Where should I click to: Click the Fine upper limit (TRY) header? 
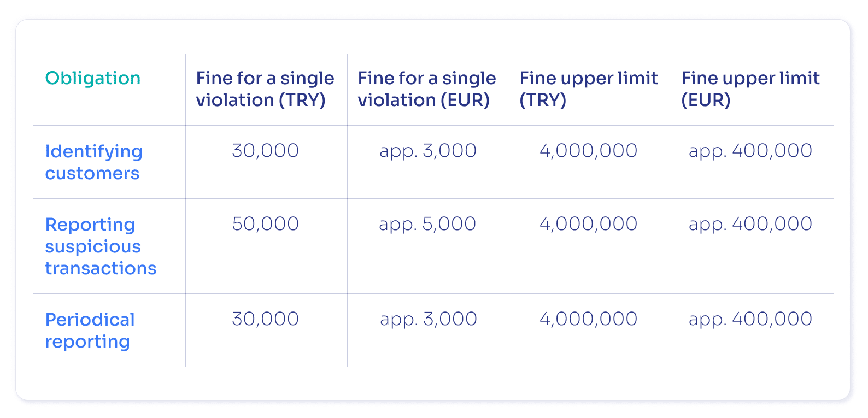(589, 89)
